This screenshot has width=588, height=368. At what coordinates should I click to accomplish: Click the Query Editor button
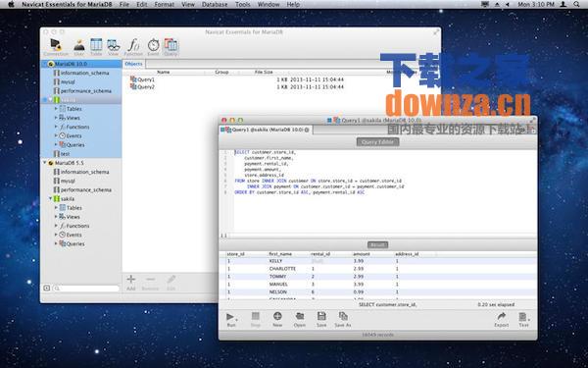377,142
